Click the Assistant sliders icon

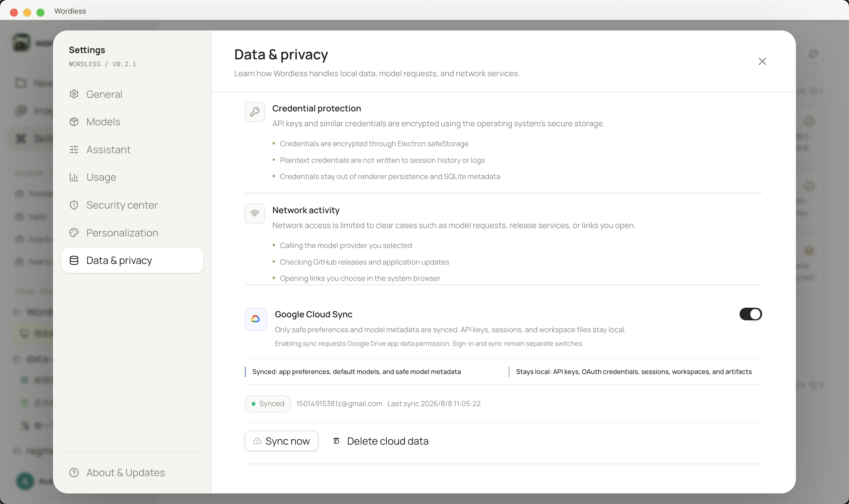pyautogui.click(x=74, y=150)
